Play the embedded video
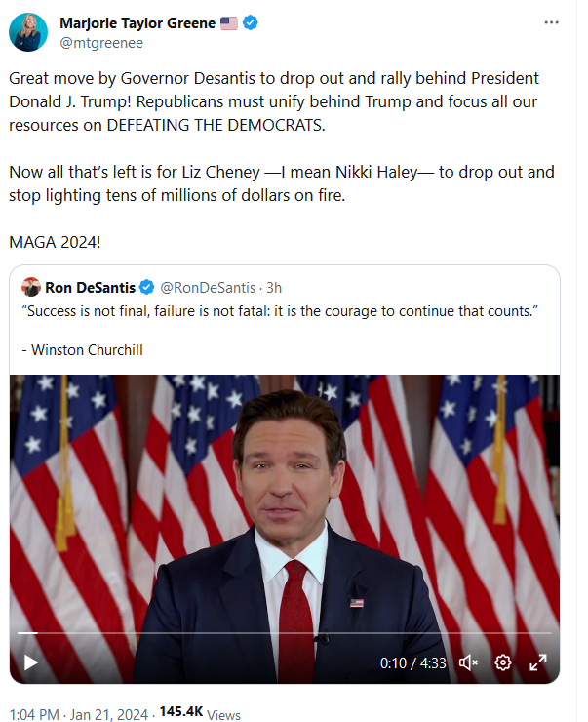 coord(31,662)
